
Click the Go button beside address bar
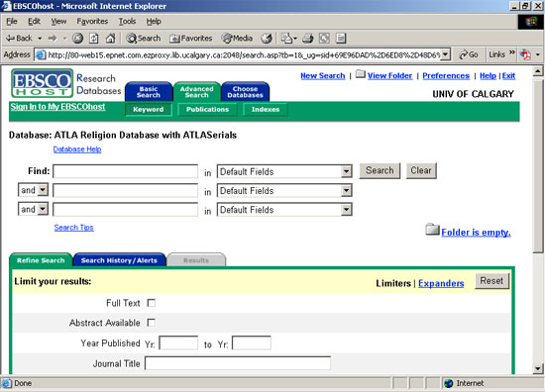pos(468,54)
